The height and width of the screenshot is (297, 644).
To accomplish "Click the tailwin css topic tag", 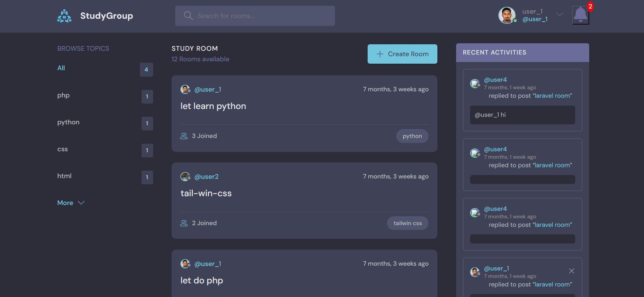I will coord(408,223).
